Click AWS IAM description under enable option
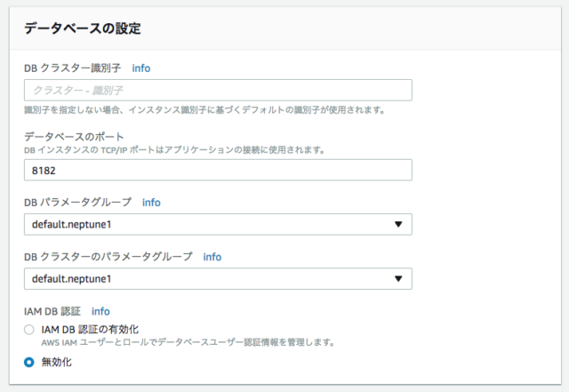Viewport: 569px width, 392px height. (x=188, y=342)
